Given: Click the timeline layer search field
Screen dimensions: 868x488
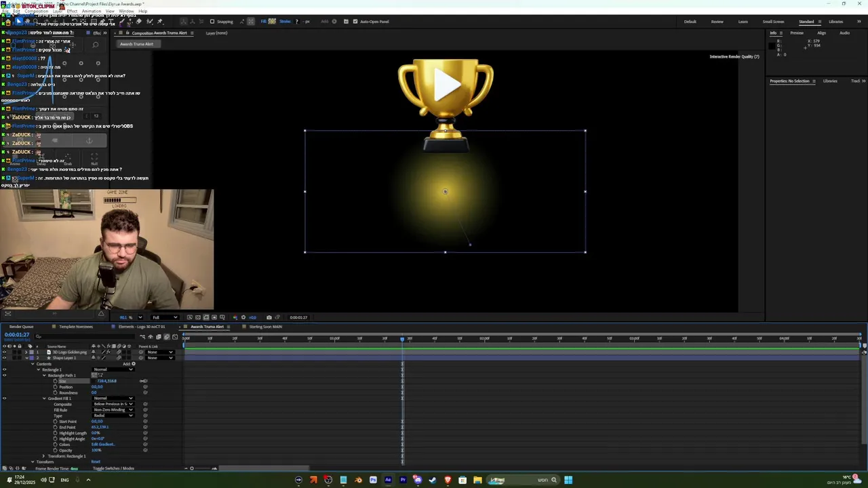Looking at the screenshot, I should point(85,337).
